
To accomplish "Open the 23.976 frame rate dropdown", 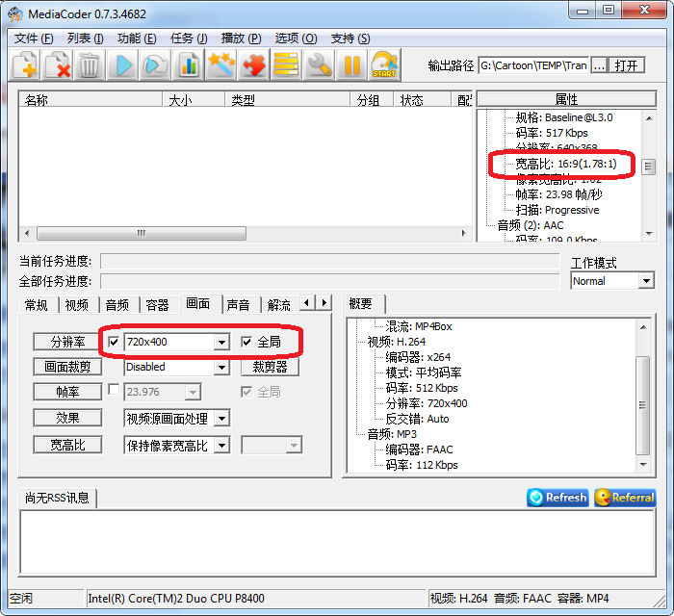I will coord(193,392).
